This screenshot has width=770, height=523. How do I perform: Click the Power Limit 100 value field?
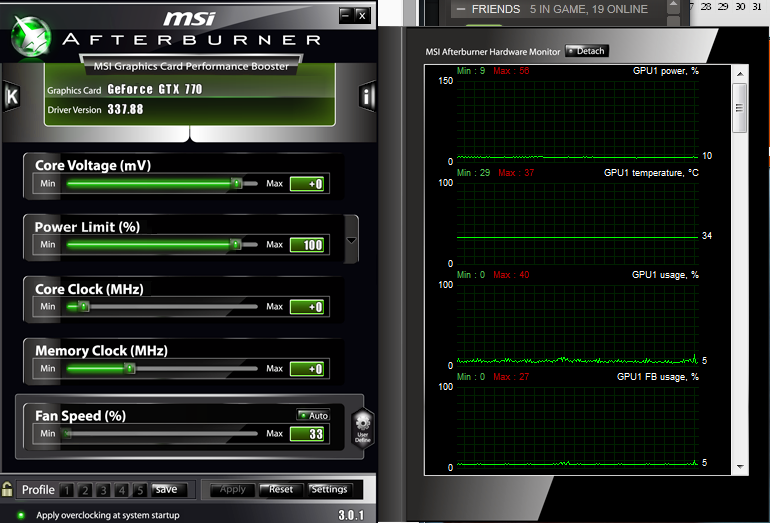[307, 245]
